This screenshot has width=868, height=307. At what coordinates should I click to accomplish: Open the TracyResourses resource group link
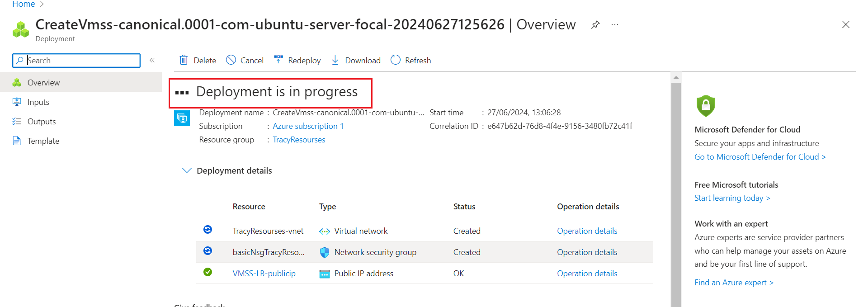tap(299, 140)
